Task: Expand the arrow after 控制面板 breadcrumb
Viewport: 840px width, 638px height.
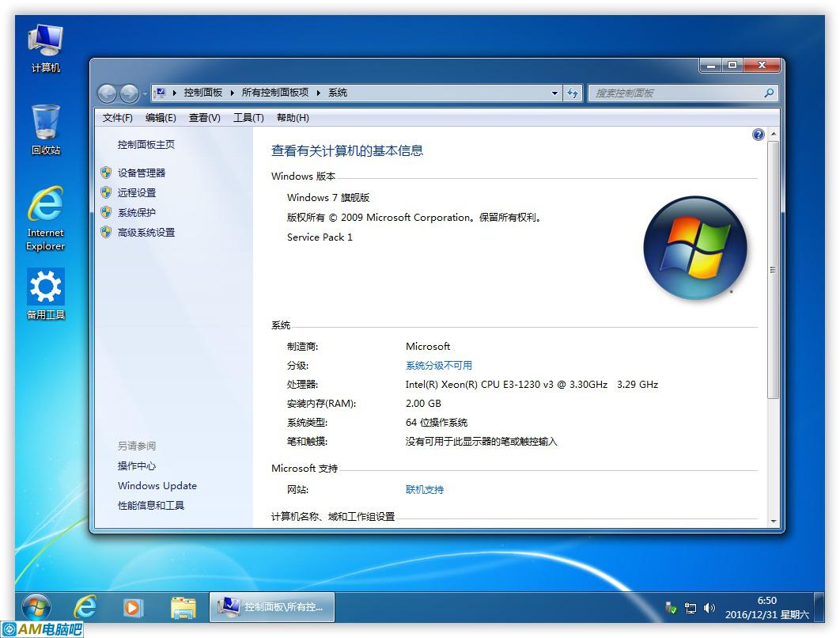Action: pyautogui.click(x=233, y=93)
